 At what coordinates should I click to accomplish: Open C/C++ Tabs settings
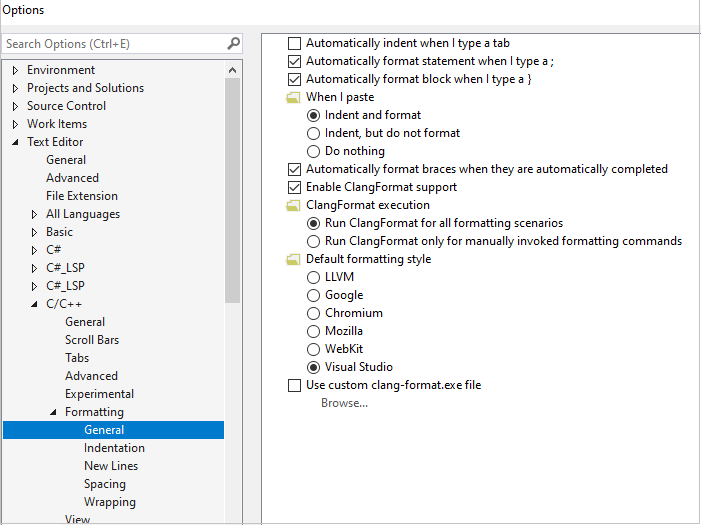[77, 358]
